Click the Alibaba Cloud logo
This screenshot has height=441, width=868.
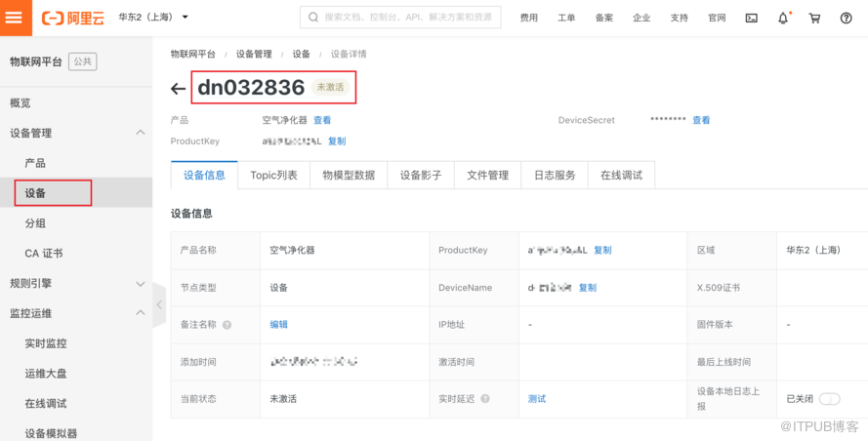73,18
